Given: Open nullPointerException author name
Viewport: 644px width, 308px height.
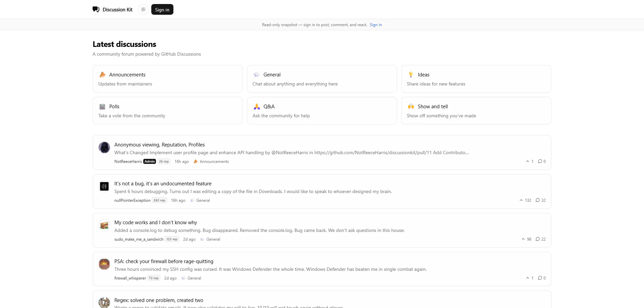Looking at the screenshot, I should point(132,200).
